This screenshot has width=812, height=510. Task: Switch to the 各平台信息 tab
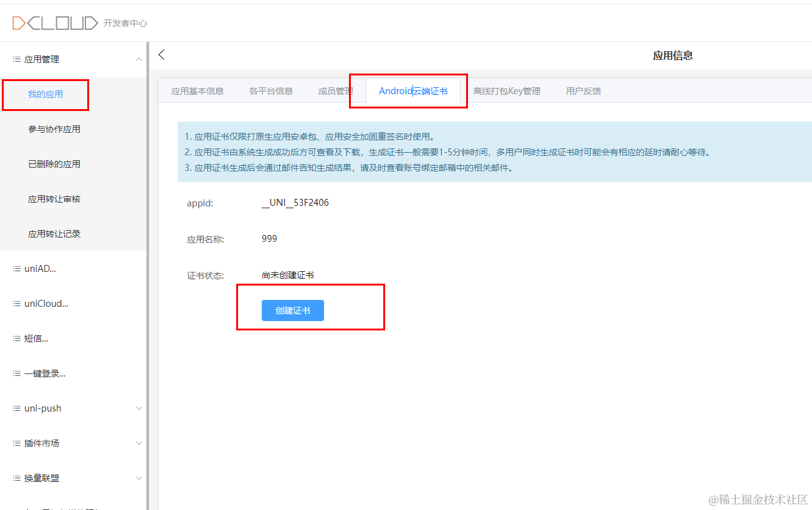pos(271,91)
